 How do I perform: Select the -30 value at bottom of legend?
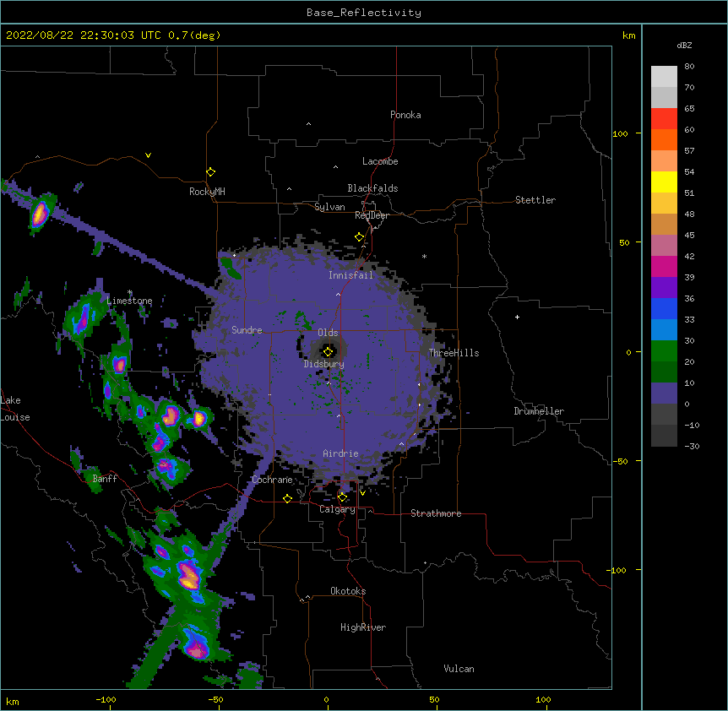pyautogui.click(x=692, y=446)
